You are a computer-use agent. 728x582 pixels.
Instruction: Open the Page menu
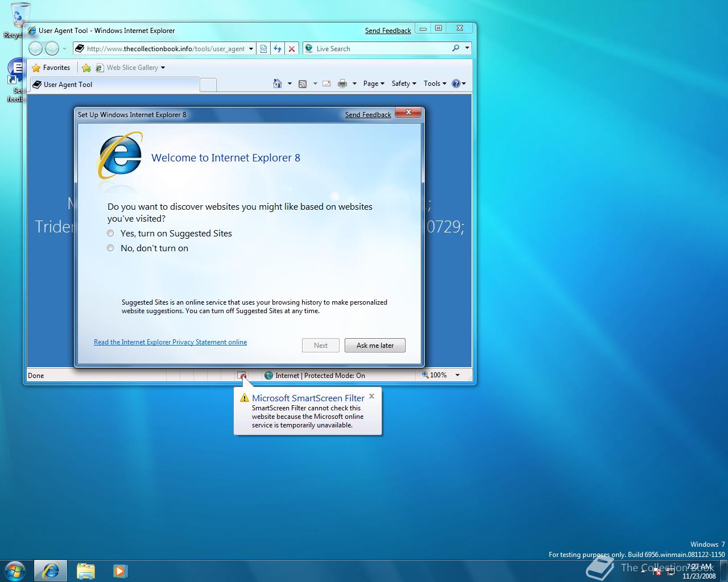point(374,84)
